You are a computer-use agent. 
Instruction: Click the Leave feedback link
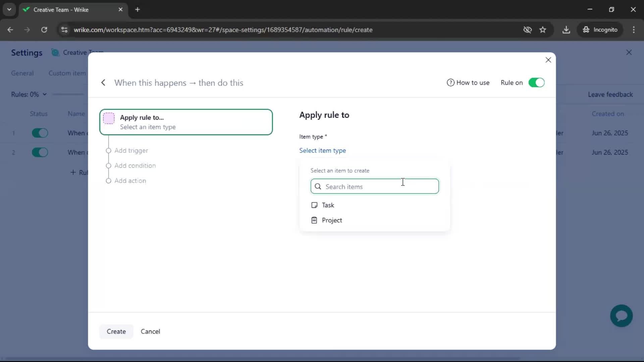tap(610, 95)
